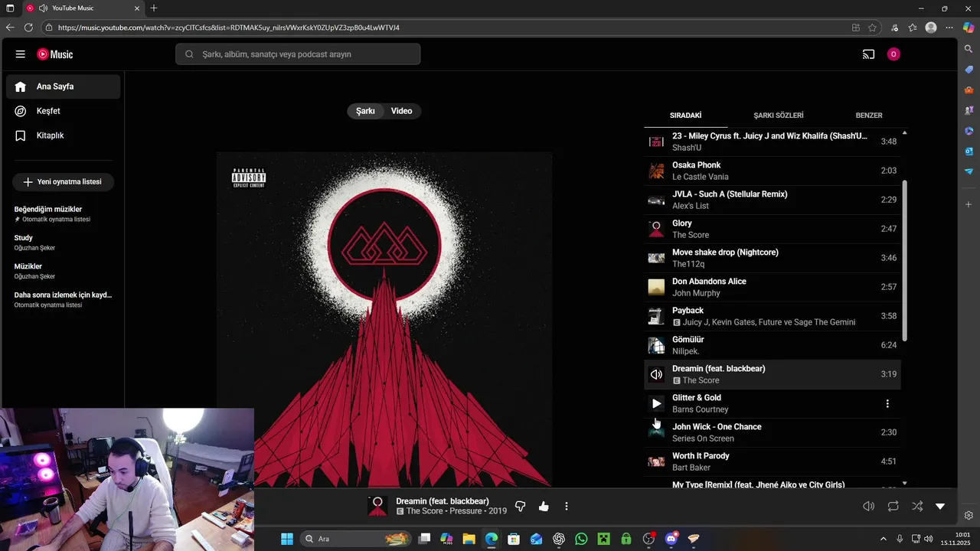Play the Glitter & Gold track
The height and width of the screenshot is (551, 980).
coord(656,403)
